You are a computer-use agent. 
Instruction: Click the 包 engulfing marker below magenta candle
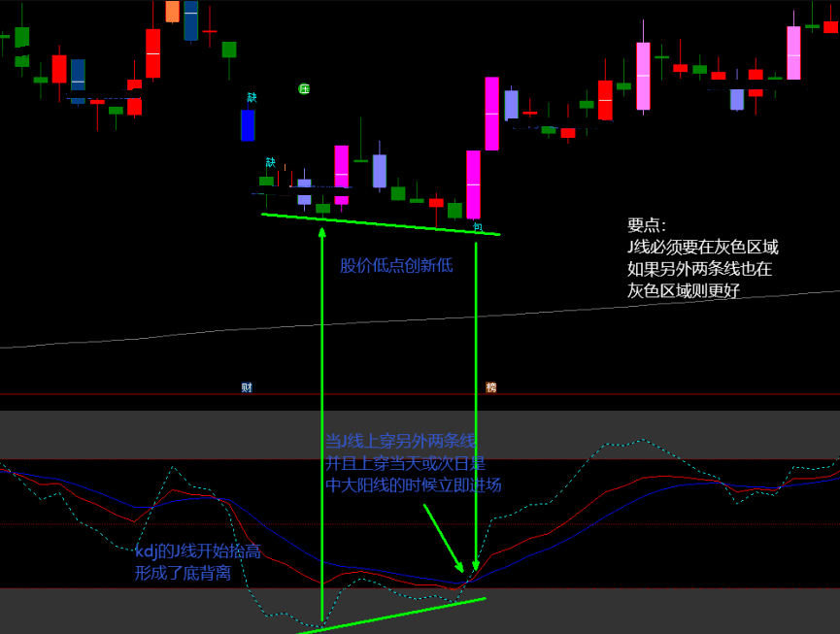pyautogui.click(x=478, y=227)
